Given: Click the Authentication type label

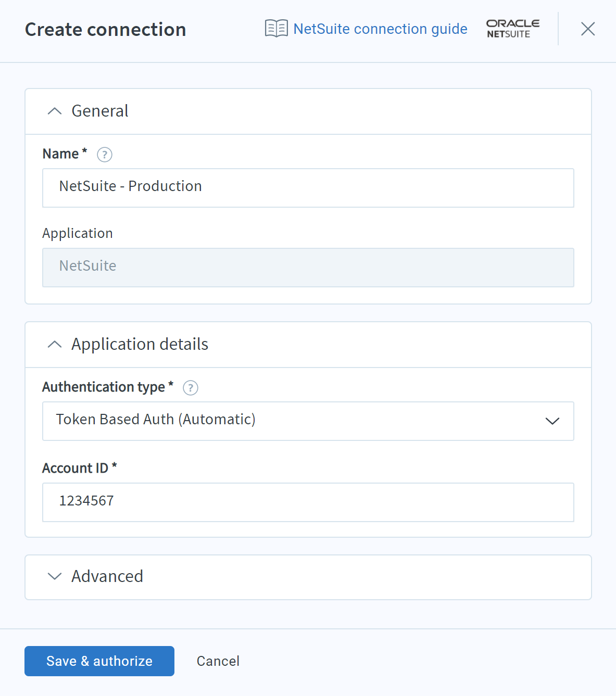Looking at the screenshot, I should pyautogui.click(x=107, y=387).
